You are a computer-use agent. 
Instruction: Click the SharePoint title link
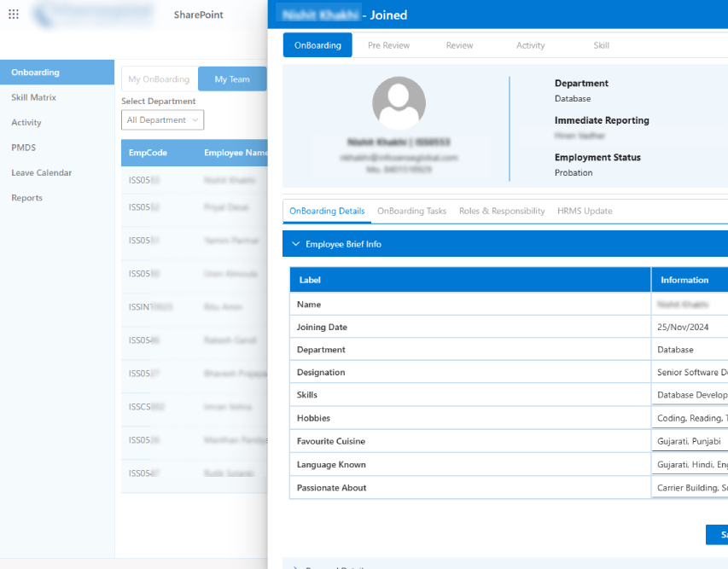pos(200,15)
